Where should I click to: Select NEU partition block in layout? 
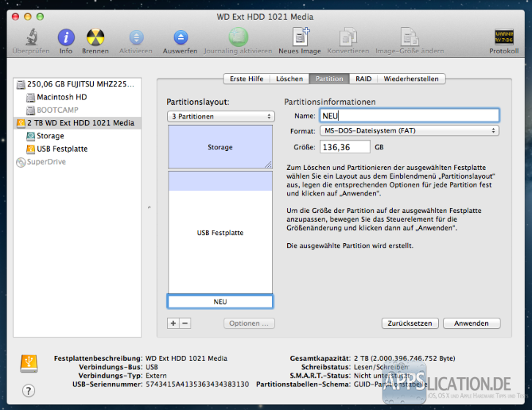click(220, 302)
